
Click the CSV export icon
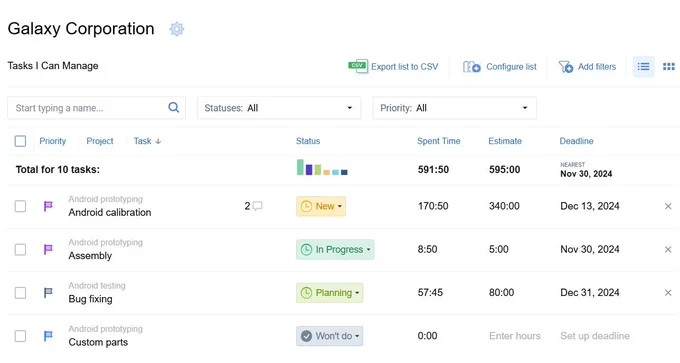click(358, 66)
